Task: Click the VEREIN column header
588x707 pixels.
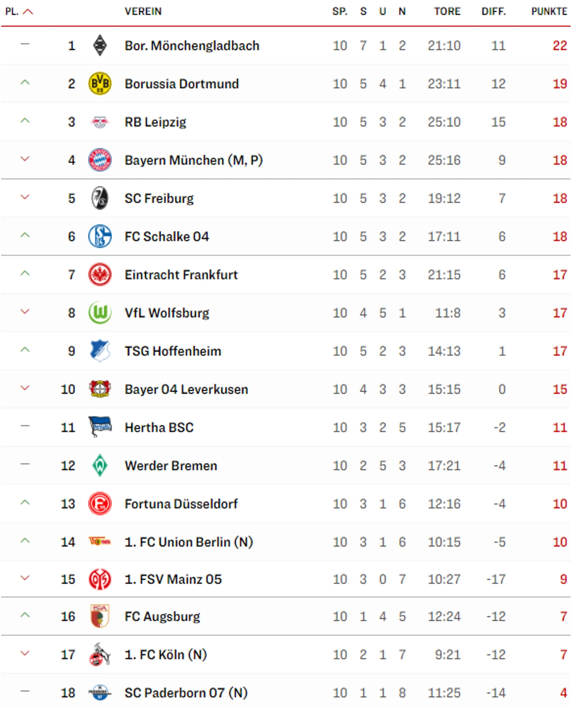Action: coord(143,12)
